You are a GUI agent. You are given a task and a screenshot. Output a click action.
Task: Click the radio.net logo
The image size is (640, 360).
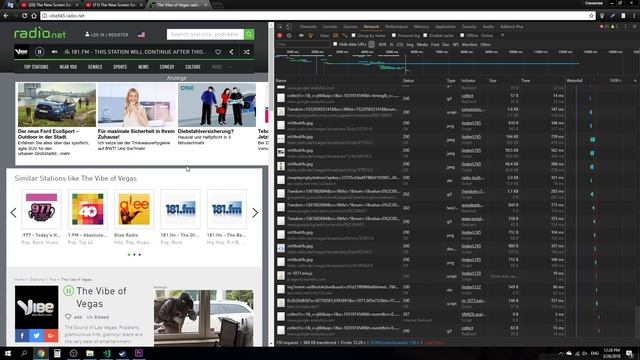pos(40,33)
